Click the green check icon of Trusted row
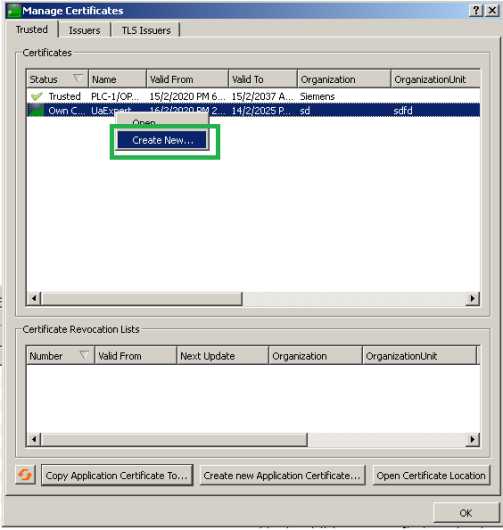 (x=37, y=97)
